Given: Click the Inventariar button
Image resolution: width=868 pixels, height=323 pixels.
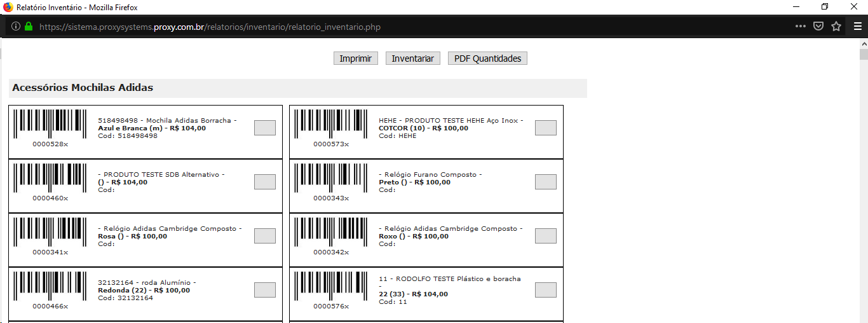Looking at the screenshot, I should 412,58.
